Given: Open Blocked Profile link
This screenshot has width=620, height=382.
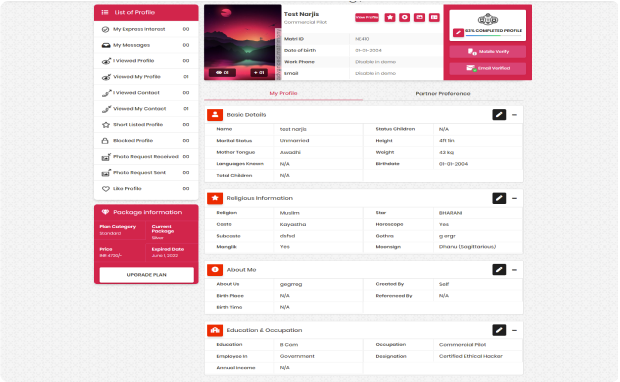Looking at the screenshot, I should pyautogui.click(x=146, y=141).
